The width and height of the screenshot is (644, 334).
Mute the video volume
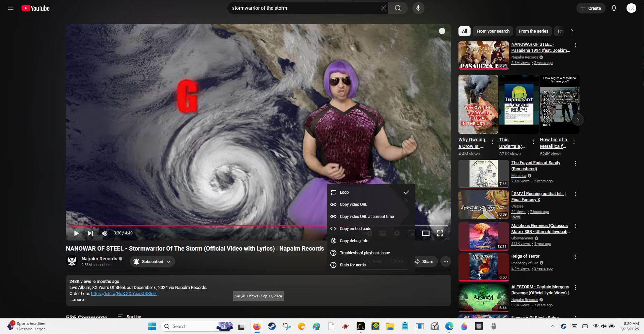[105, 233]
